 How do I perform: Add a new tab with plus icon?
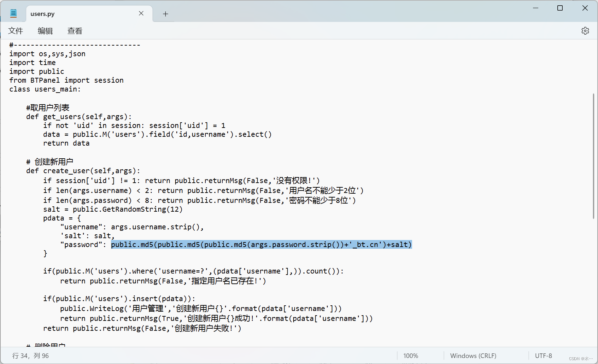[x=165, y=14]
